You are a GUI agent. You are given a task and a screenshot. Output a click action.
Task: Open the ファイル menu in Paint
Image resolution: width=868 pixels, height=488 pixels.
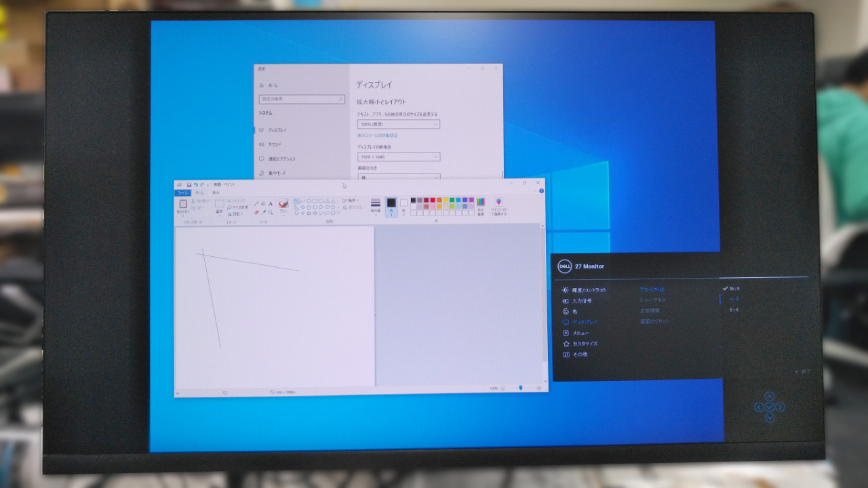click(x=184, y=191)
